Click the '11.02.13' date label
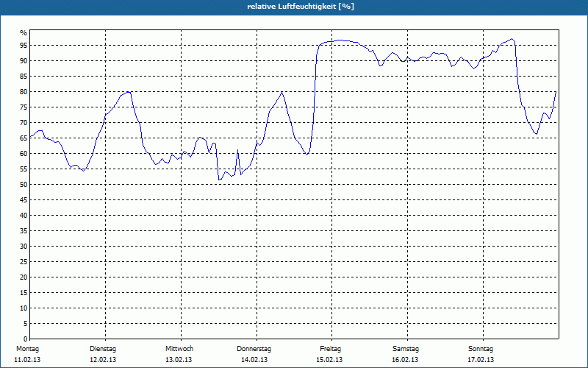Viewport: 588px width, 368px height. pos(27,360)
